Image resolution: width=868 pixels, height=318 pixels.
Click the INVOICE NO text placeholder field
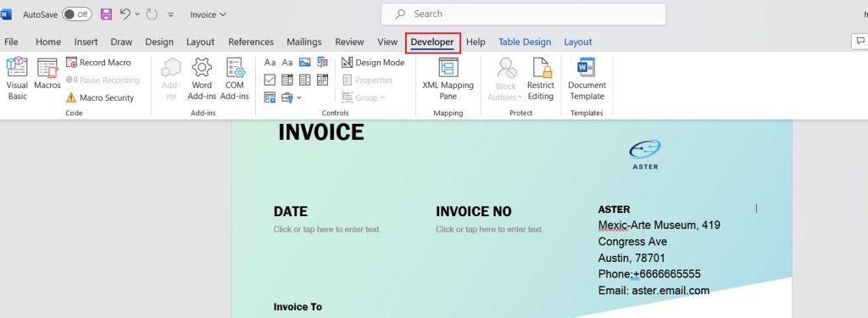tap(489, 229)
